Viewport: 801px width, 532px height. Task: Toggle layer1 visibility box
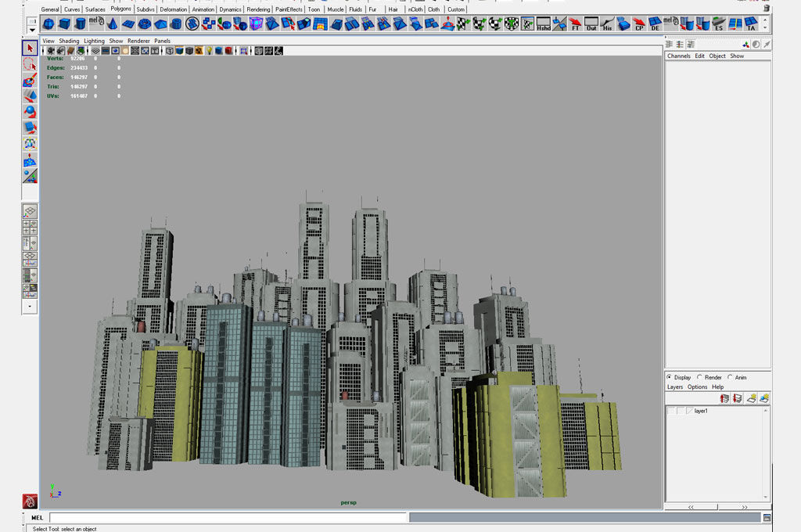[671, 411]
